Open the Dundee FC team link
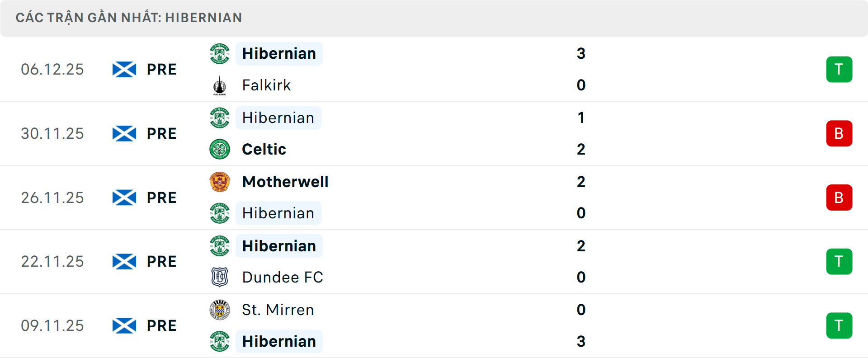 283,277
